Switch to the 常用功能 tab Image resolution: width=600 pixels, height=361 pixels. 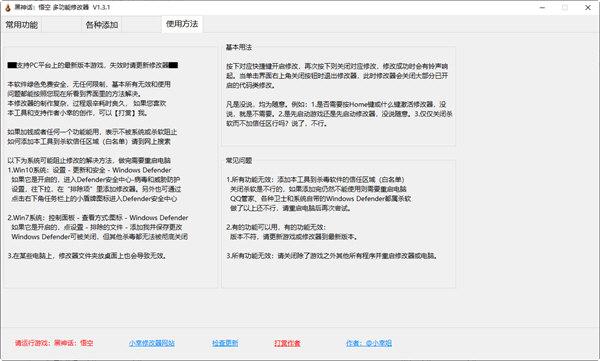[22, 25]
